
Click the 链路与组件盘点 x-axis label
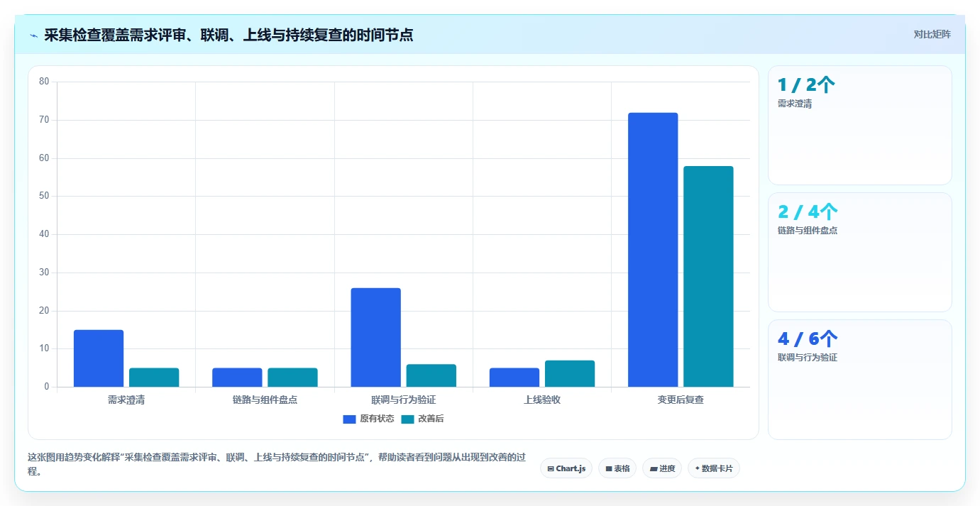coord(265,400)
